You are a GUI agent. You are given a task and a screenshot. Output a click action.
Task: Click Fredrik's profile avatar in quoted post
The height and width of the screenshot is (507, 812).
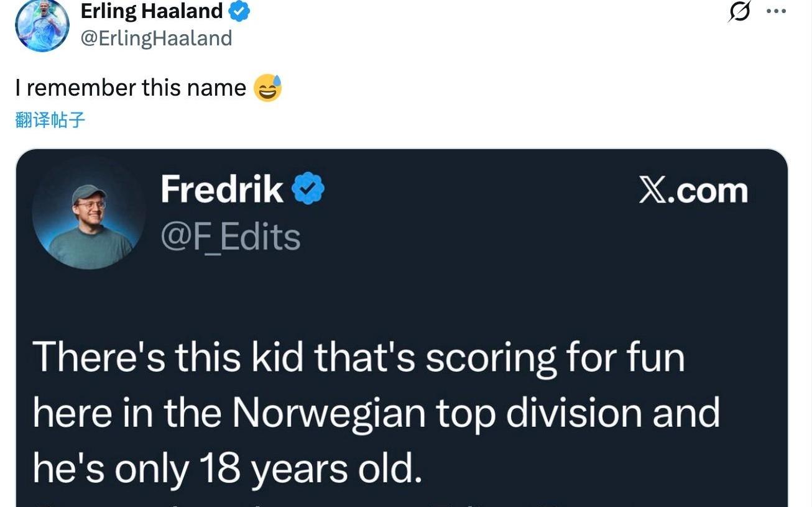tap(89, 213)
